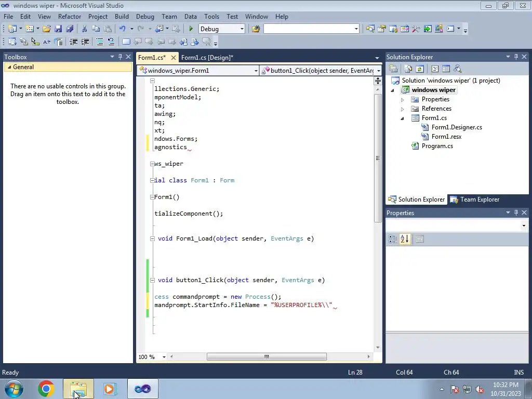Toggle auto-hide pin on Solution Explorer
Image resolution: width=532 pixels, height=399 pixels.
tap(516, 57)
